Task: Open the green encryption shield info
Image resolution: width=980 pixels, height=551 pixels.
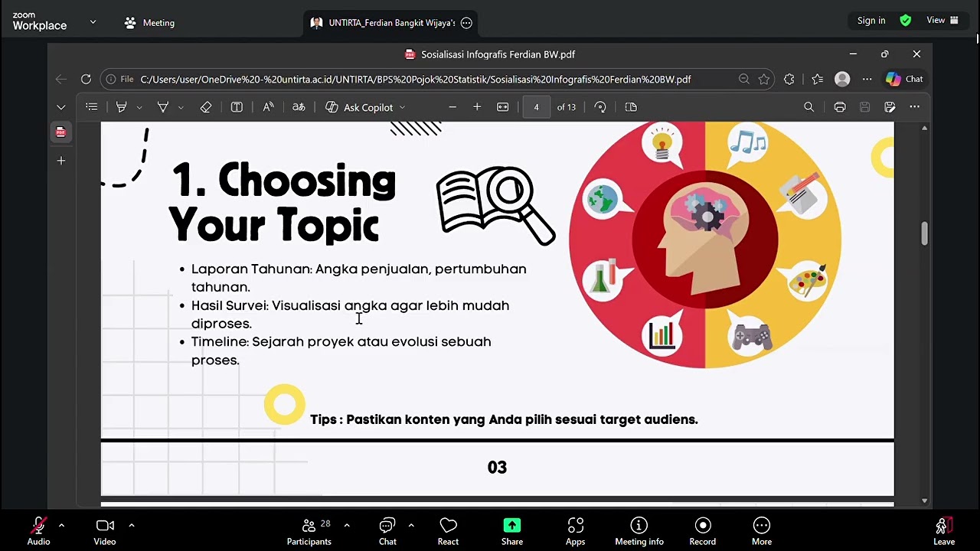Action: click(x=906, y=21)
